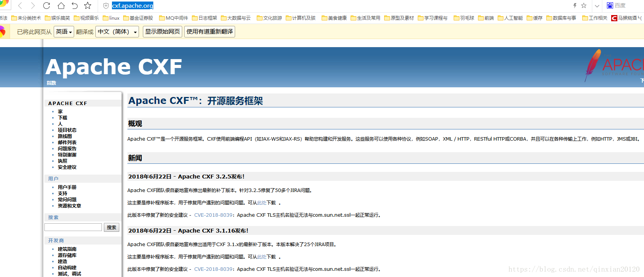644x277 pixels.
Task: Open the 用户手册 sidebar link
Action: point(67,187)
